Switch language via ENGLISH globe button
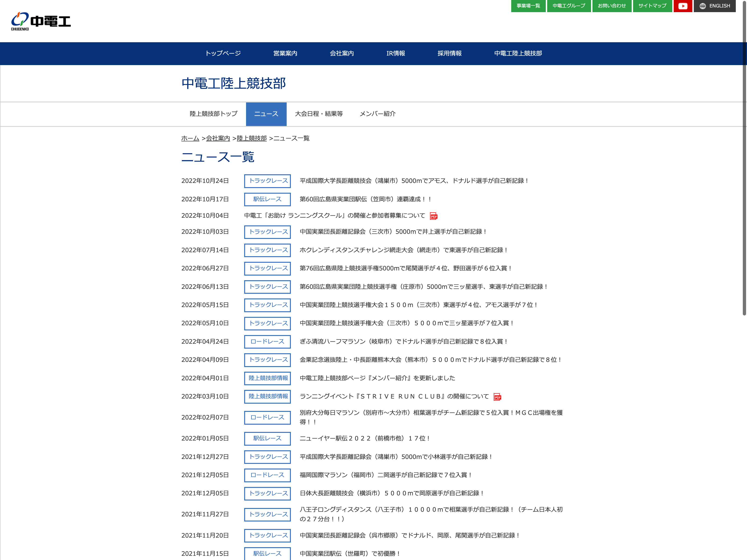 point(715,6)
